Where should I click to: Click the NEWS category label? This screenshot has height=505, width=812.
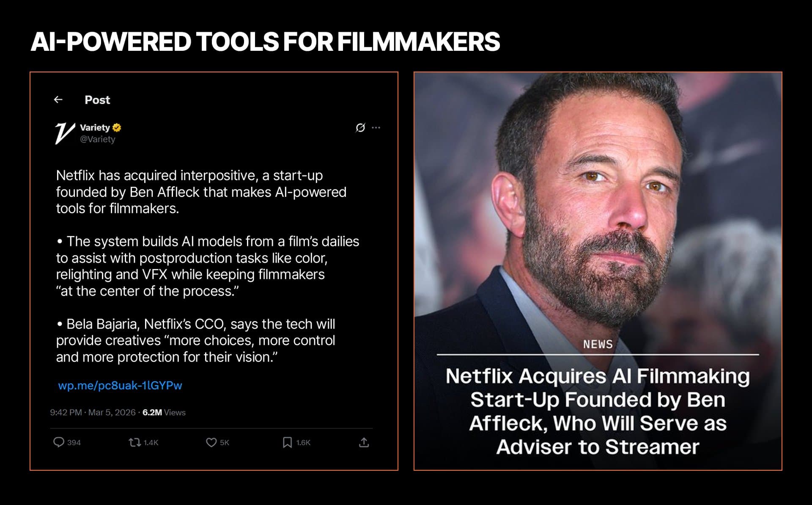click(598, 345)
